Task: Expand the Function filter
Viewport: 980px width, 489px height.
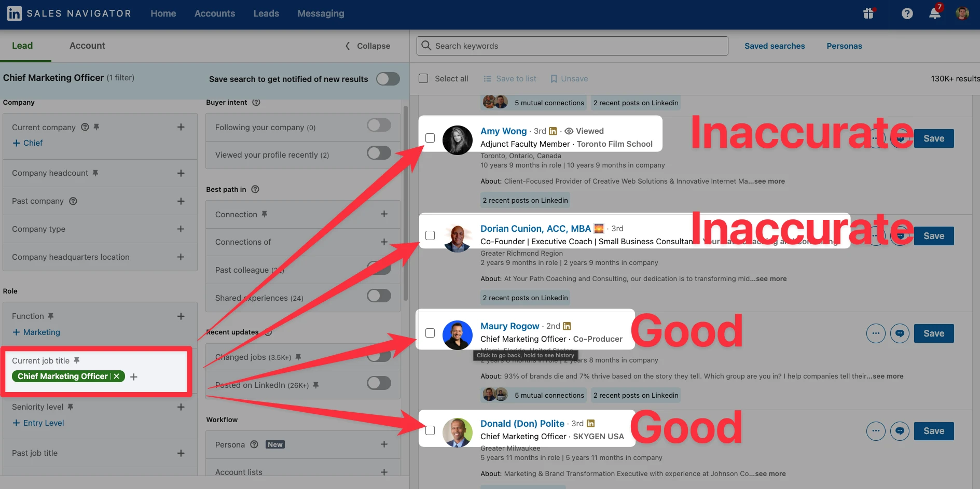Action: (x=181, y=316)
